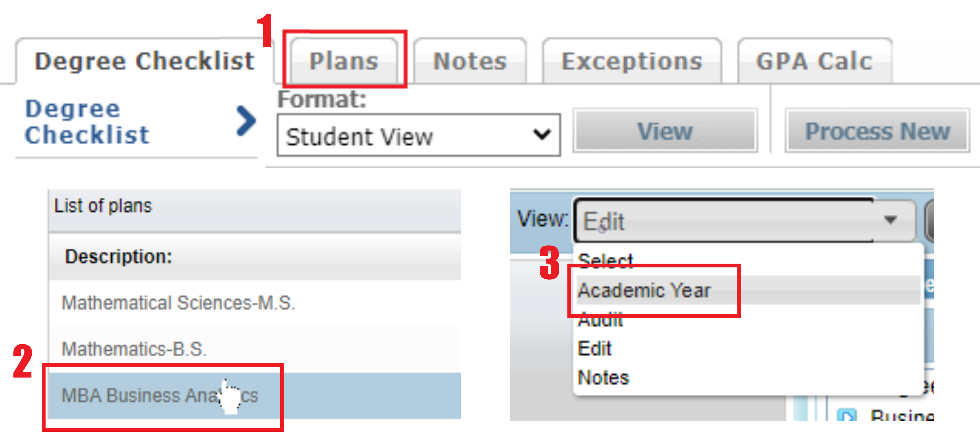Click the Description column header
The width and height of the screenshot is (980, 443).
click(x=118, y=256)
